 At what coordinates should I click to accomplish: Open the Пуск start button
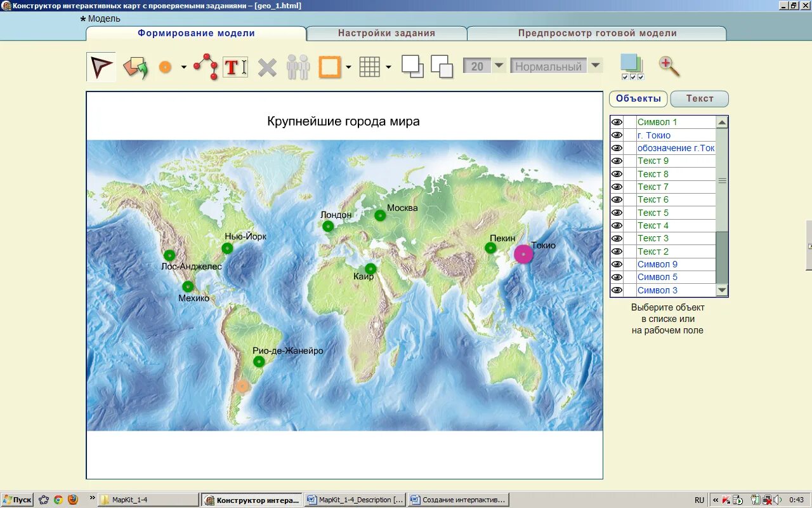(x=17, y=500)
